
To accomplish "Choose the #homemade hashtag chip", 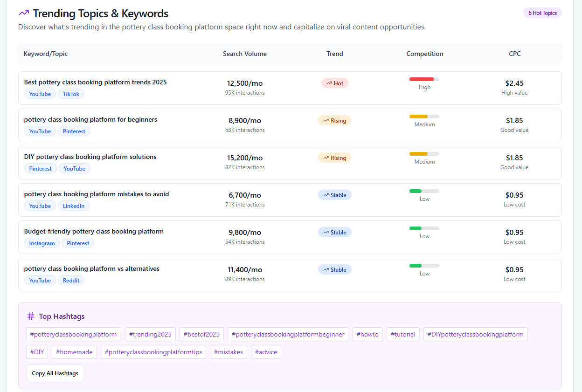I will click(74, 352).
